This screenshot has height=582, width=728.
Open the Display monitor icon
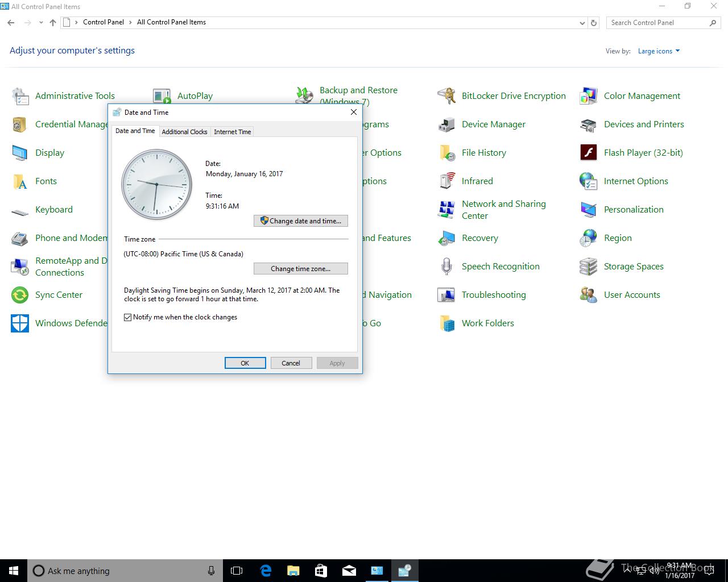(20, 153)
